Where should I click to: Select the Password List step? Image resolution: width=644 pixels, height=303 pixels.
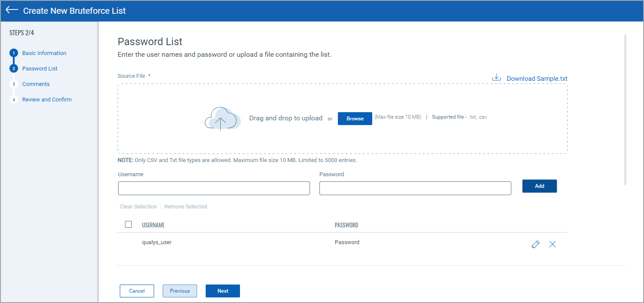[40, 69]
